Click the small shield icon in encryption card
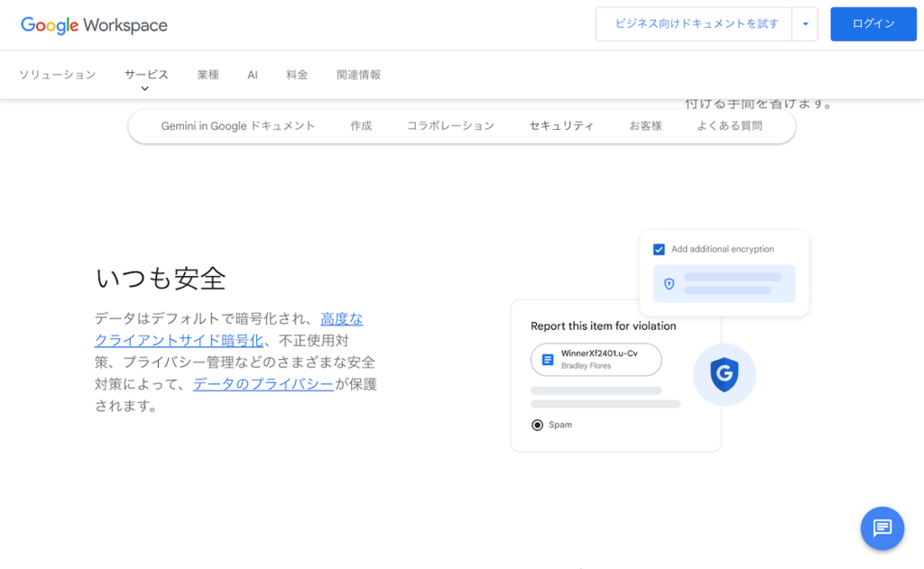Screen dimensions: 924x569 coord(669,284)
